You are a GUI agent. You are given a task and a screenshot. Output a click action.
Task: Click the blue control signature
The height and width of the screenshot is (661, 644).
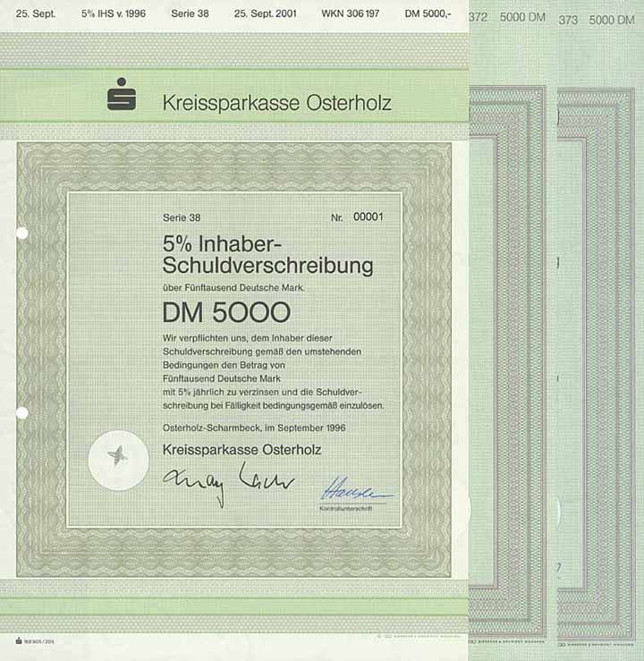click(x=357, y=488)
